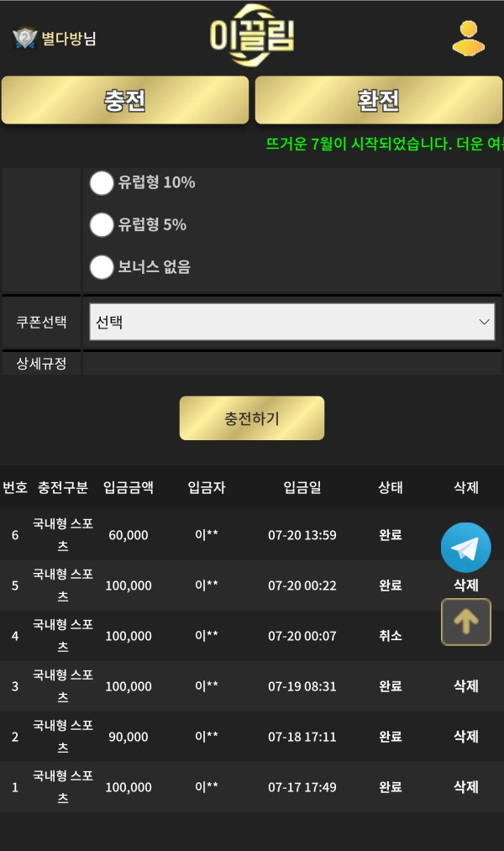This screenshot has height=851, width=504.
Task: Delete deposit record number 3
Action: (x=466, y=686)
